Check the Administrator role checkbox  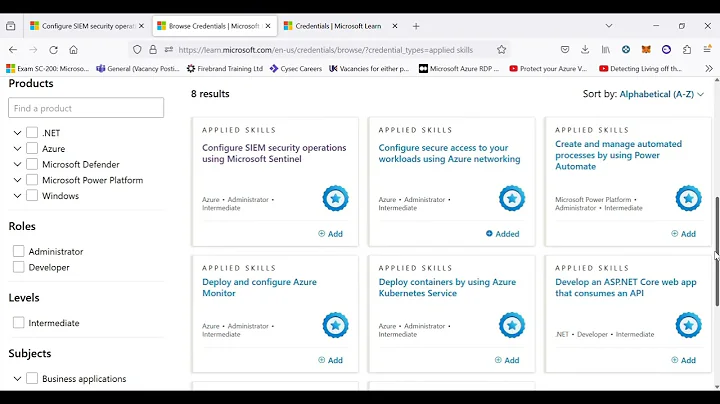point(18,251)
